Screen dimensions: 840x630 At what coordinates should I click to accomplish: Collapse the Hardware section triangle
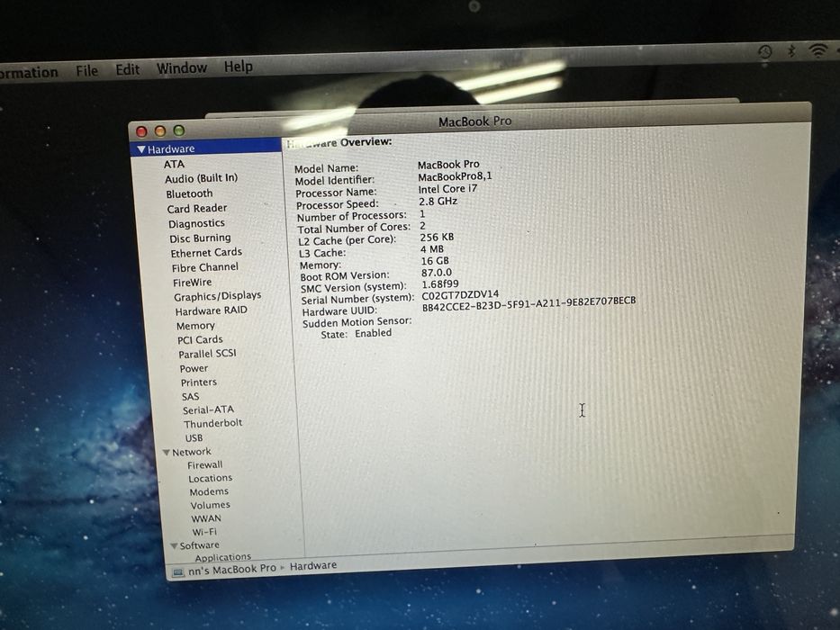pyautogui.click(x=140, y=149)
